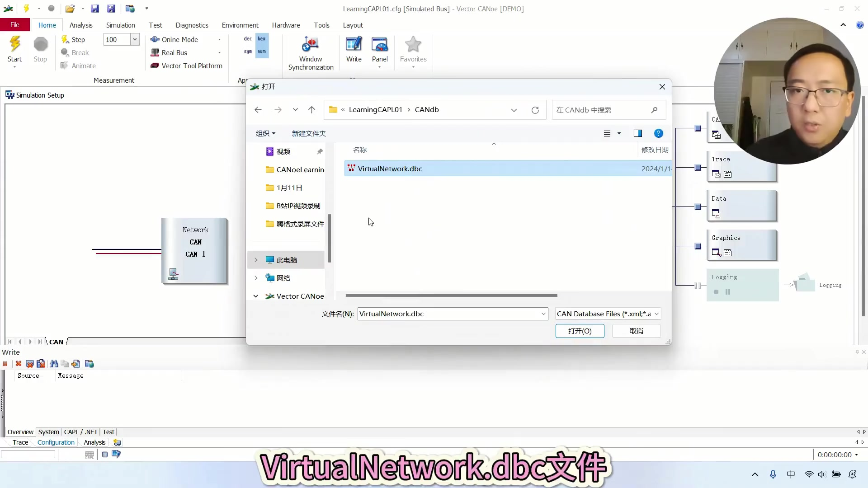Screen dimensions: 868x488
Task: Clear the Write window with red X
Action: (19, 364)
